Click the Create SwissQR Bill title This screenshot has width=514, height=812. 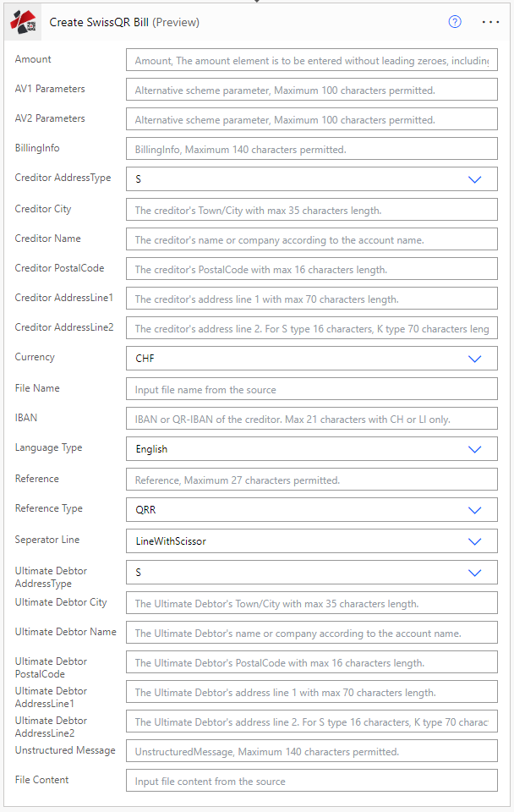point(124,23)
